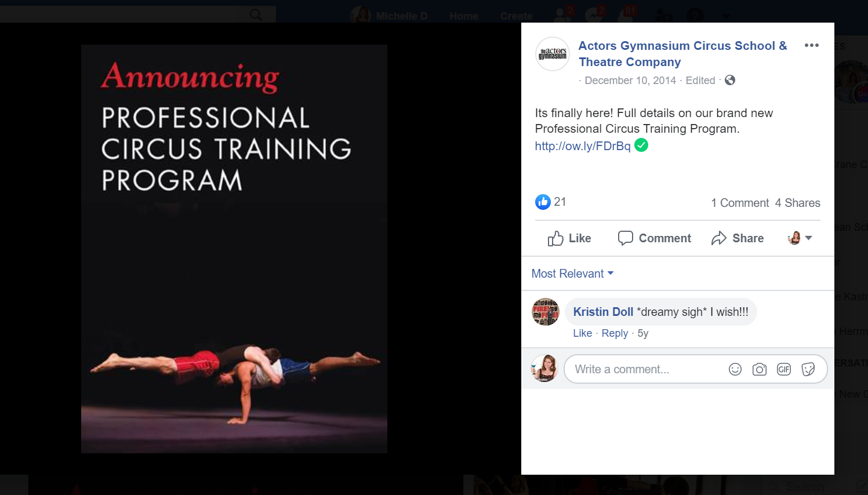
Task: Open the three-dots post options menu
Action: click(x=811, y=45)
